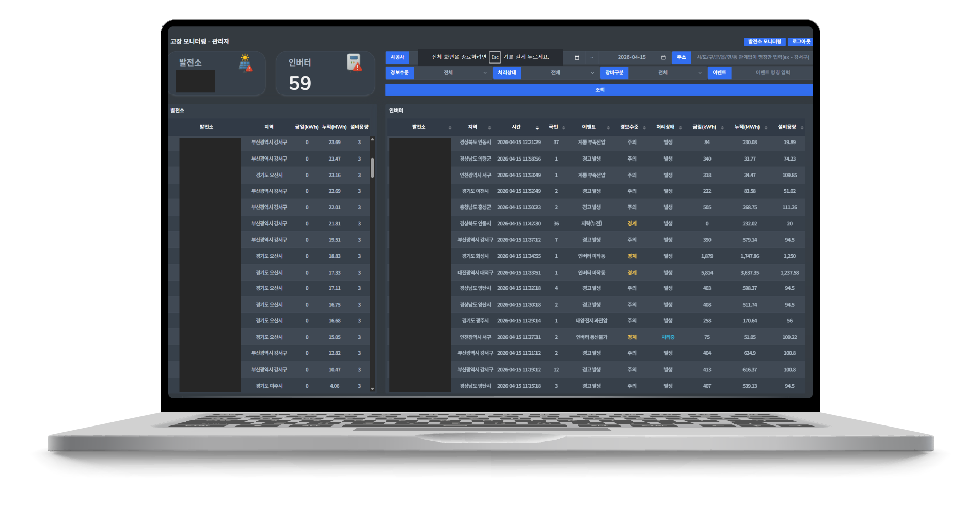Click the 지락(누전) event cell

[591, 224]
